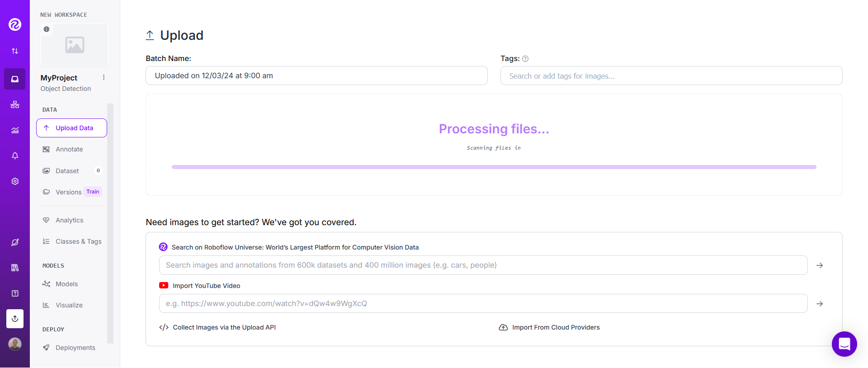Viewport: 868px width, 368px height.
Task: Open notifications bell icon
Action: click(15, 156)
